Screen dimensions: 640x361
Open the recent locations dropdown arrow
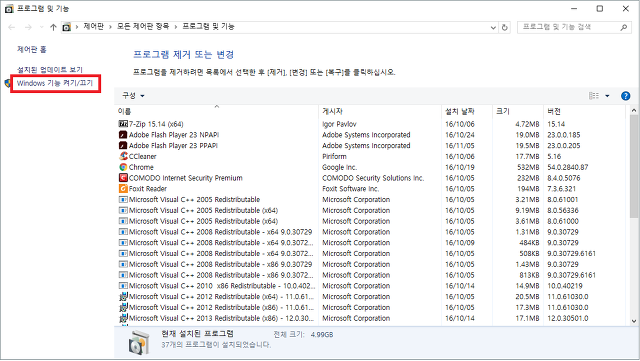42,27
